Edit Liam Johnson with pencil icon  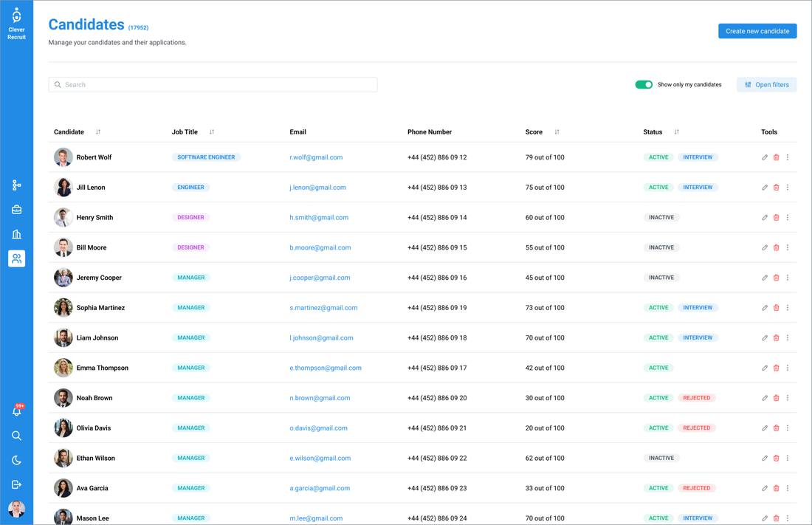click(764, 338)
